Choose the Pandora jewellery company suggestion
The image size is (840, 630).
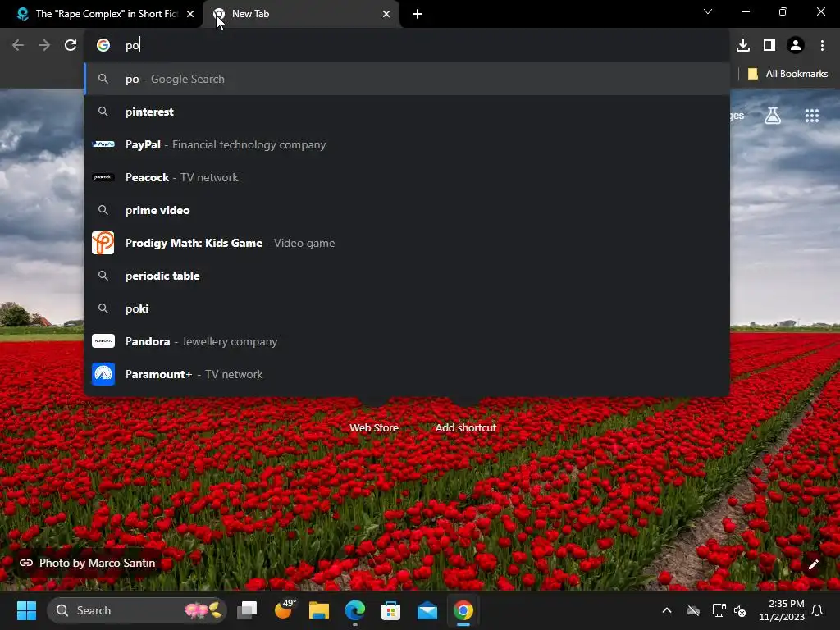pos(407,341)
